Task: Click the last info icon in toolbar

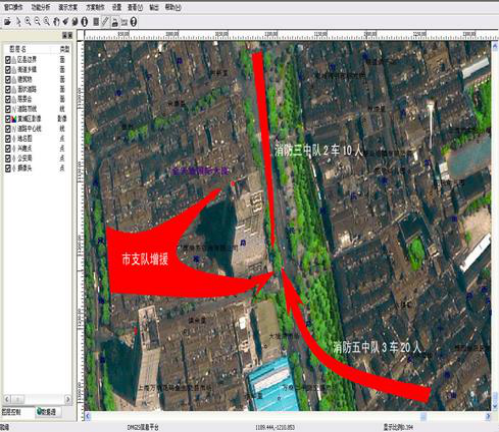Action: pos(133,22)
